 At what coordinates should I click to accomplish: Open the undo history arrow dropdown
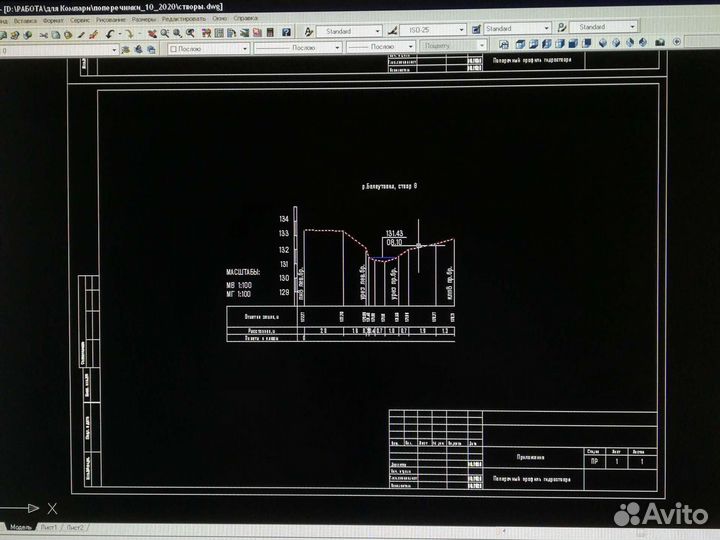pyautogui.click(x=120, y=34)
